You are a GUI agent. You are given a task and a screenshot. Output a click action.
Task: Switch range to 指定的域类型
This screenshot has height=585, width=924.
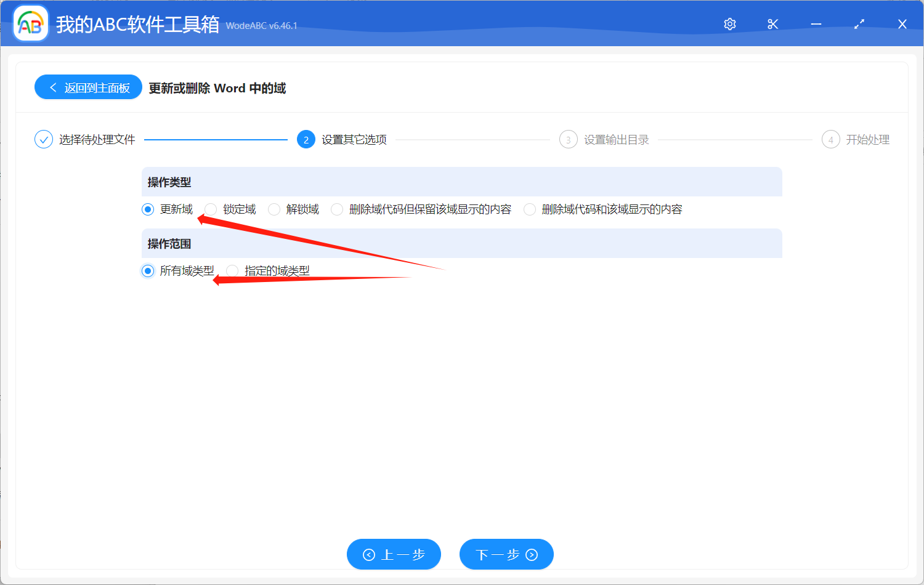(232, 271)
